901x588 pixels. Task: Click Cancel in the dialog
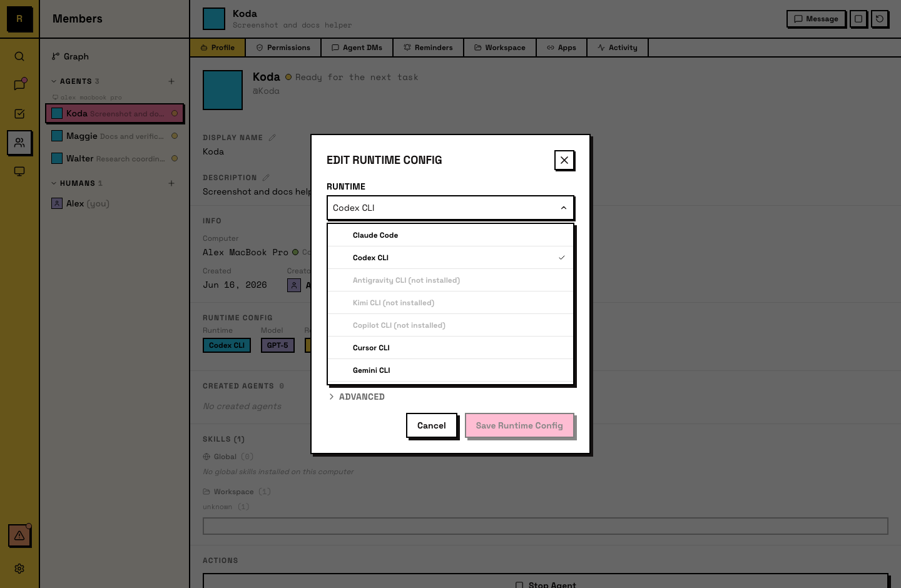click(x=432, y=425)
